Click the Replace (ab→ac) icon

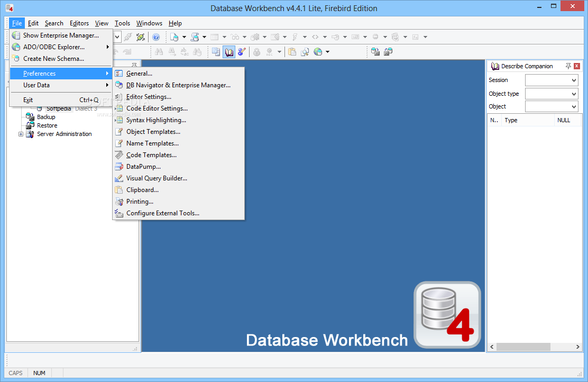(185, 52)
